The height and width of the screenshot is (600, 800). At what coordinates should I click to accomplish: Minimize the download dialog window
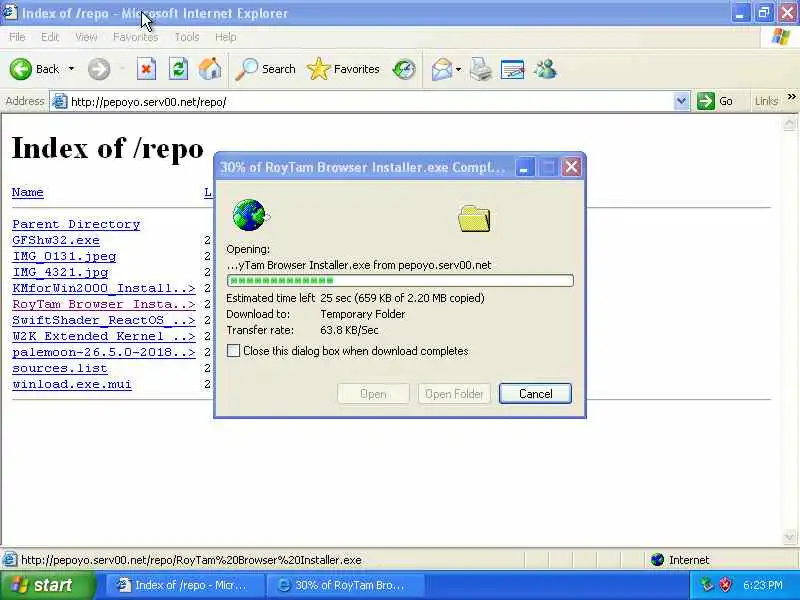pyautogui.click(x=524, y=167)
